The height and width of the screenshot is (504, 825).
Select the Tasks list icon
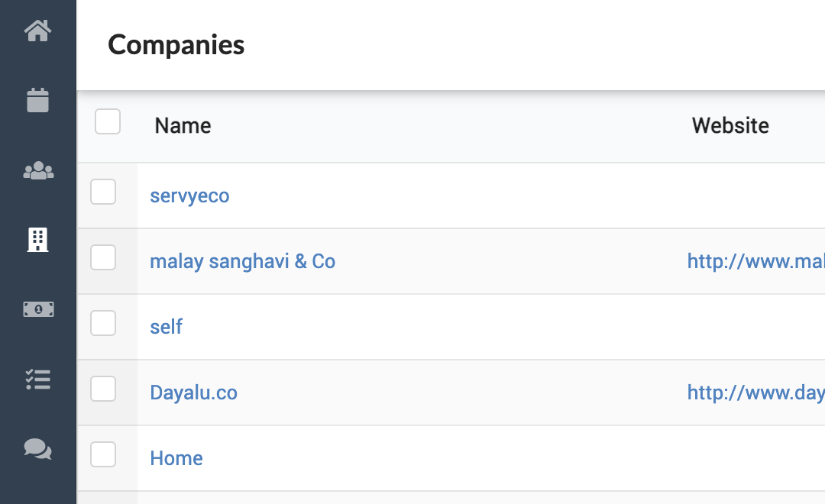(x=38, y=380)
